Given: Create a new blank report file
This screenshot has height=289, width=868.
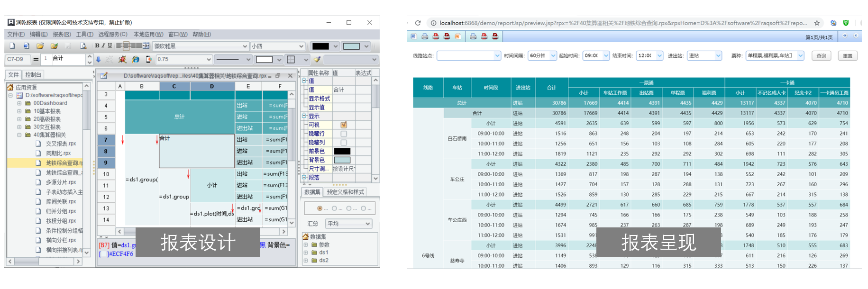Looking at the screenshot, I should click(12, 46).
